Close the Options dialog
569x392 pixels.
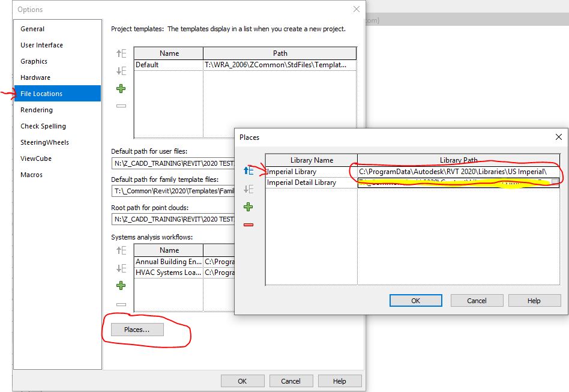click(357, 9)
